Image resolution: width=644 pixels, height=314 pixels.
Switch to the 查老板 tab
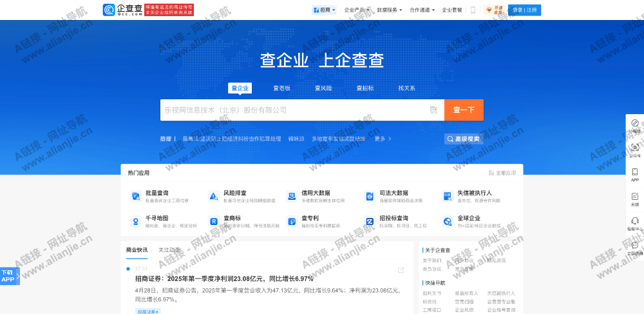point(282,88)
